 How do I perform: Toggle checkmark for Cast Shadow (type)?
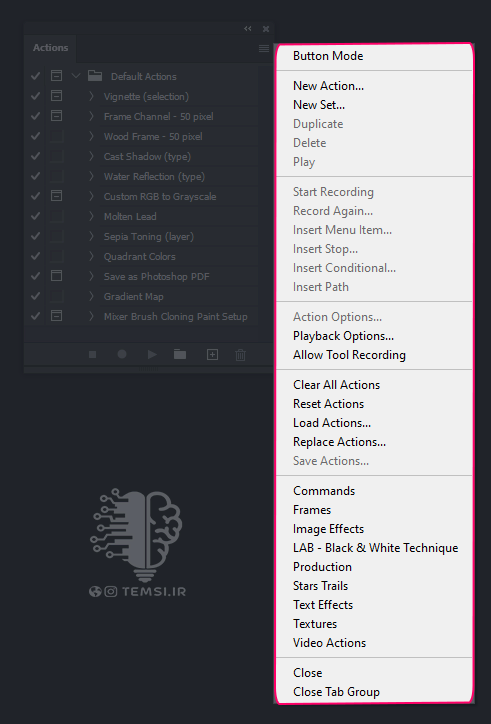[35, 156]
